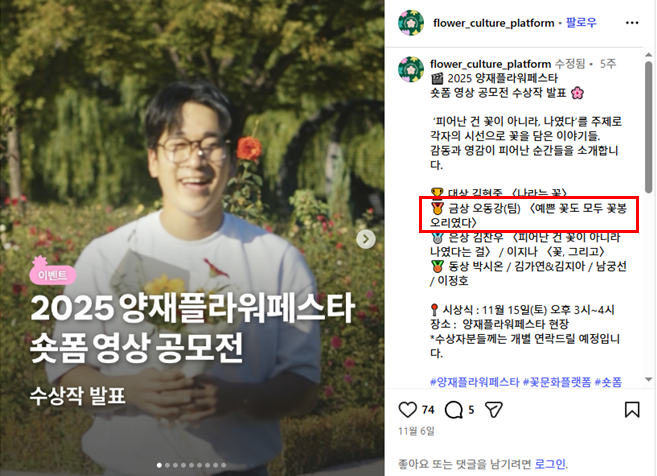Open username link in caption
Viewport: 657px width, 476px height.
click(490, 64)
